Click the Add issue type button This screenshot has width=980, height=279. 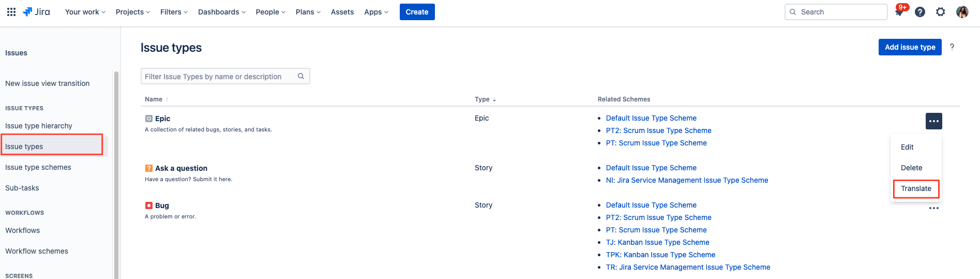[x=910, y=47]
